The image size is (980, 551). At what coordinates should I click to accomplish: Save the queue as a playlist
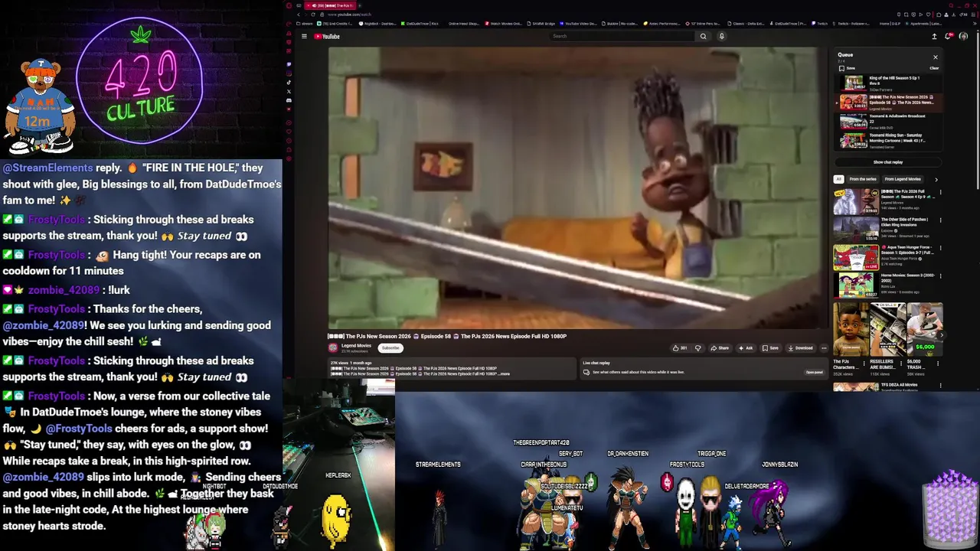[847, 68]
